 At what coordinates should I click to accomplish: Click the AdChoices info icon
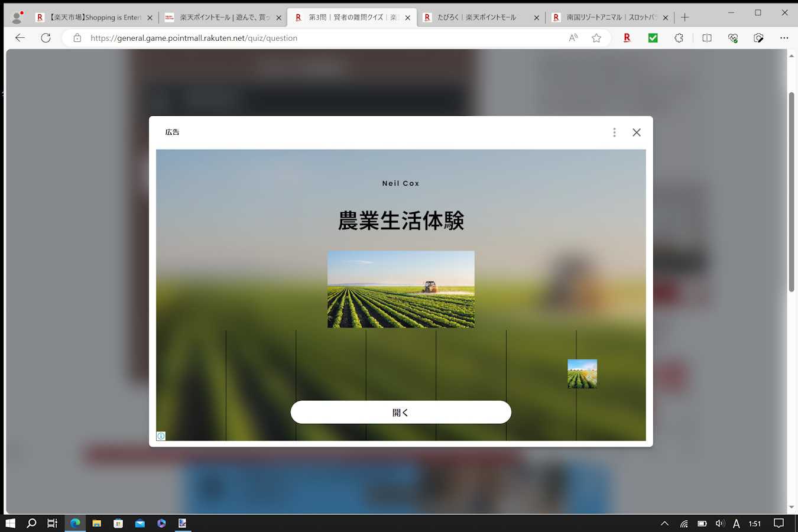(x=161, y=436)
